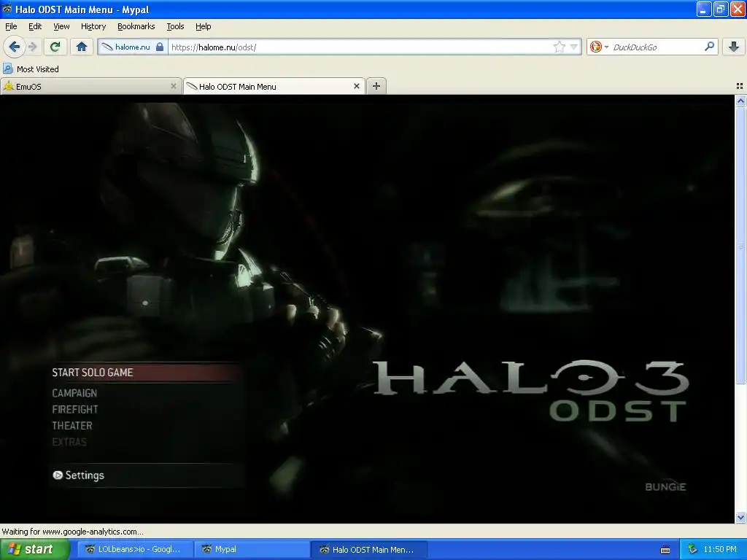Image resolution: width=747 pixels, height=560 pixels.
Task: Click the vertical scrollbar thumb
Action: (740, 245)
